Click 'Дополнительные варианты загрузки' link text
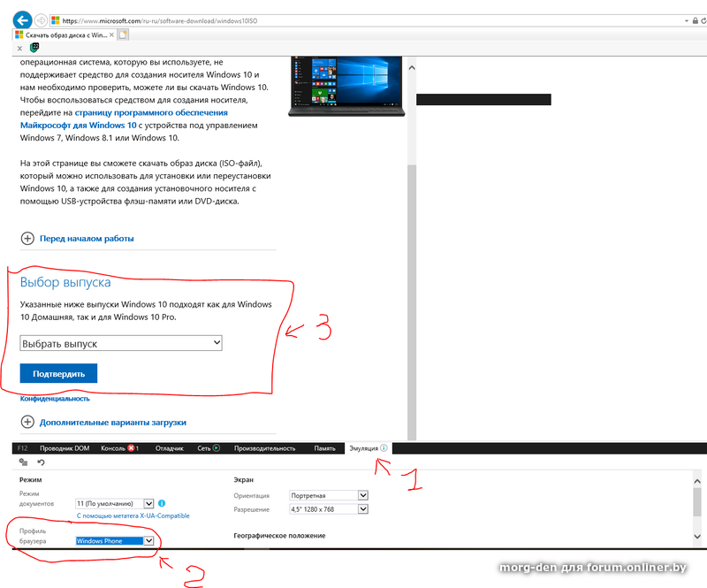The image size is (707, 588). pyautogui.click(x=113, y=423)
